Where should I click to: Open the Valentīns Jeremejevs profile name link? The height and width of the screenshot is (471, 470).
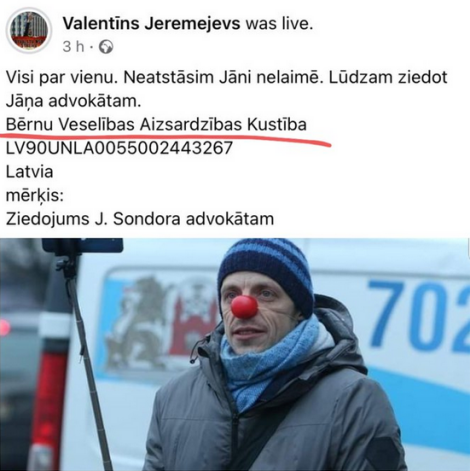[x=152, y=23]
